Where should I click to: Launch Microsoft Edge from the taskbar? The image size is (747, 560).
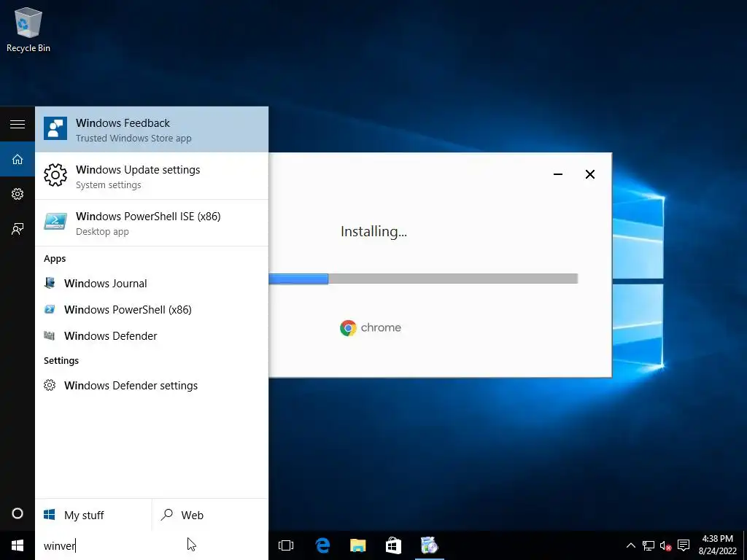click(322, 545)
